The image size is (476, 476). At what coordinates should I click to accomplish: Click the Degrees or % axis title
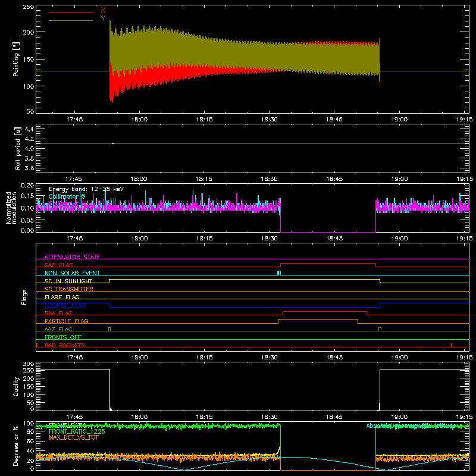click(16, 446)
